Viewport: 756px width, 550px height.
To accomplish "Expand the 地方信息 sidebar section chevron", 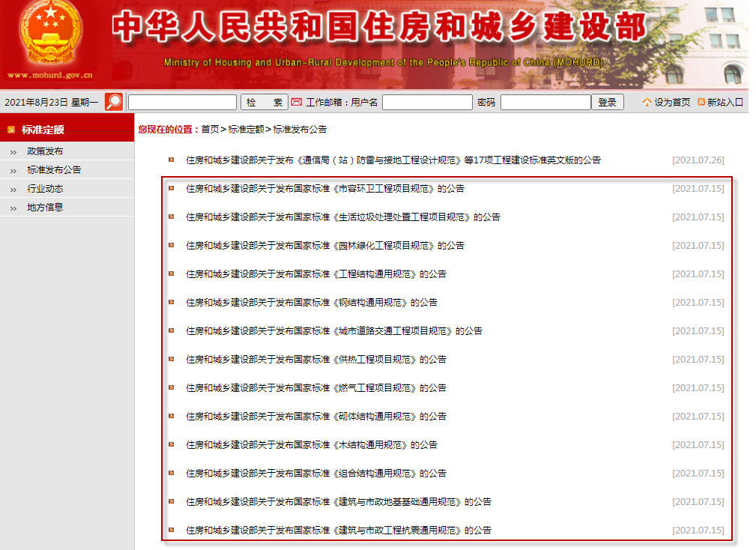I will click(x=12, y=208).
